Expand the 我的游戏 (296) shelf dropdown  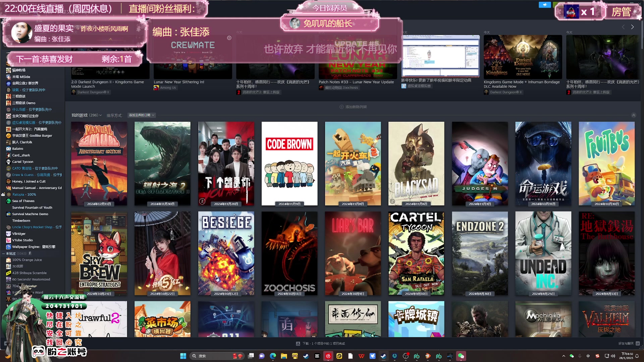86,115
